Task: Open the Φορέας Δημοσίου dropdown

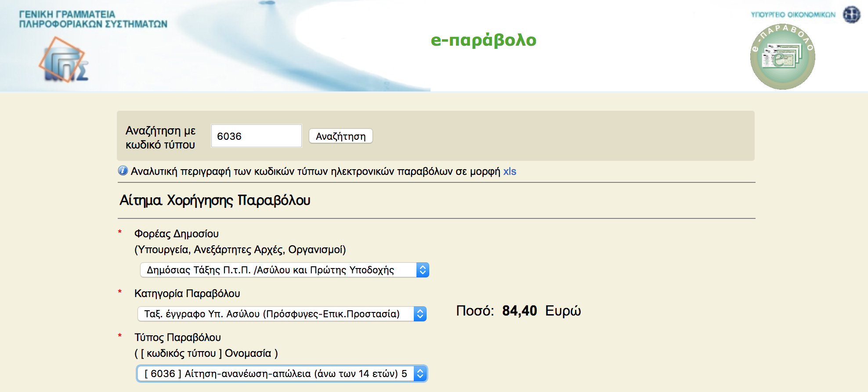Action: coord(284,270)
